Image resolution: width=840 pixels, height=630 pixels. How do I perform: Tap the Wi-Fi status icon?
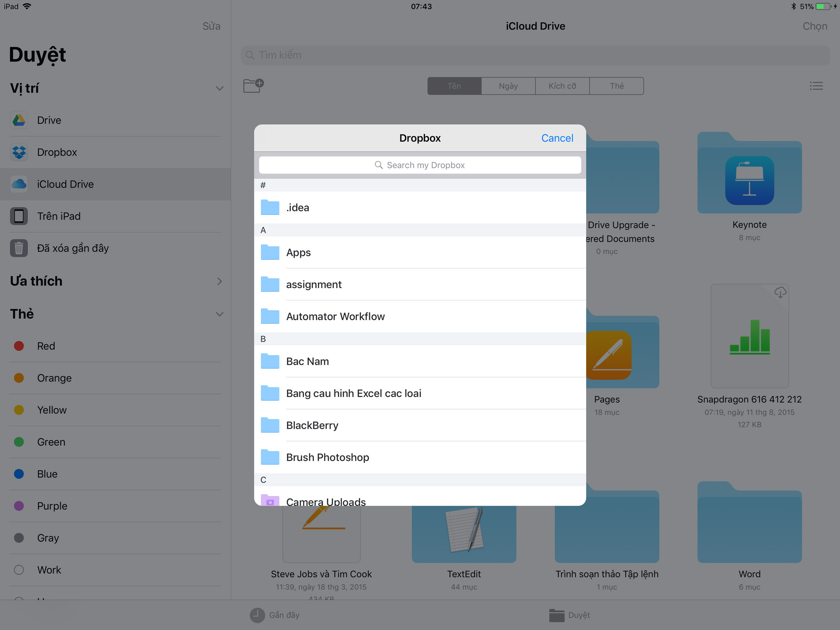pyautogui.click(x=27, y=7)
